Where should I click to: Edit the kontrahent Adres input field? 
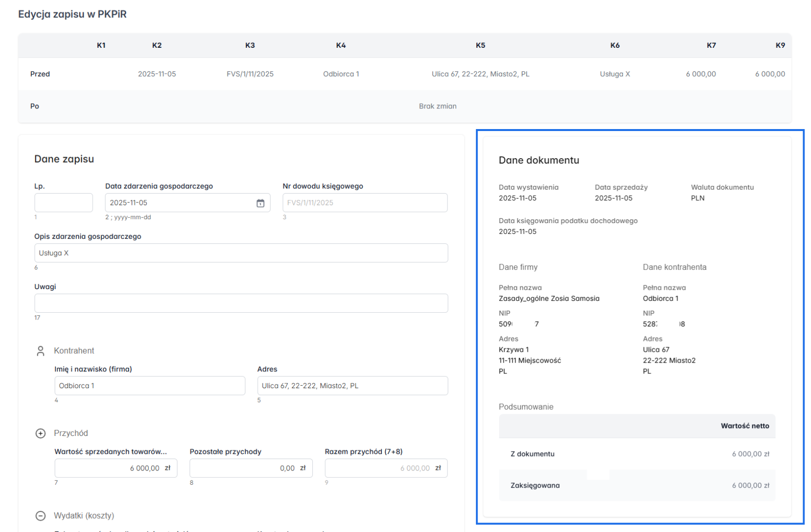point(352,386)
